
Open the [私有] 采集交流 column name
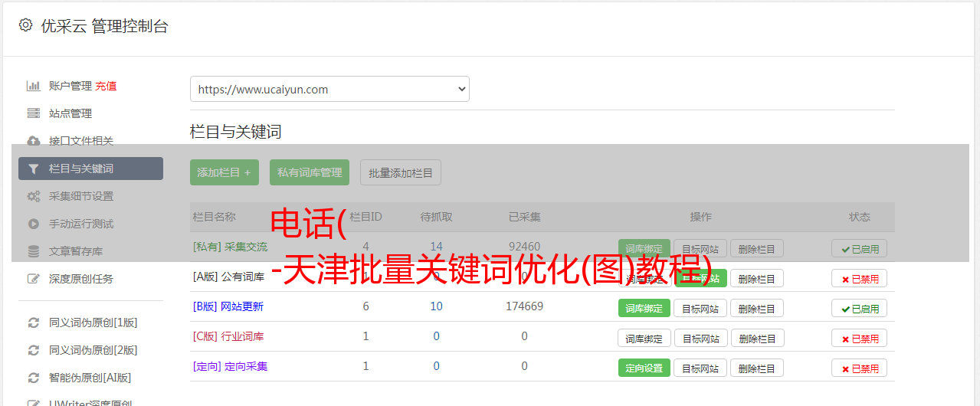point(230,247)
